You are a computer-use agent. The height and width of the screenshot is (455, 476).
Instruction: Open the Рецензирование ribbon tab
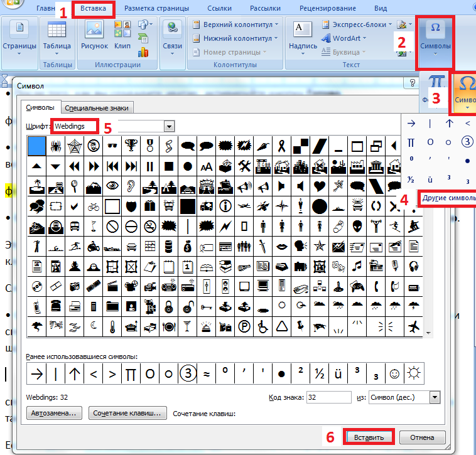coord(328,9)
